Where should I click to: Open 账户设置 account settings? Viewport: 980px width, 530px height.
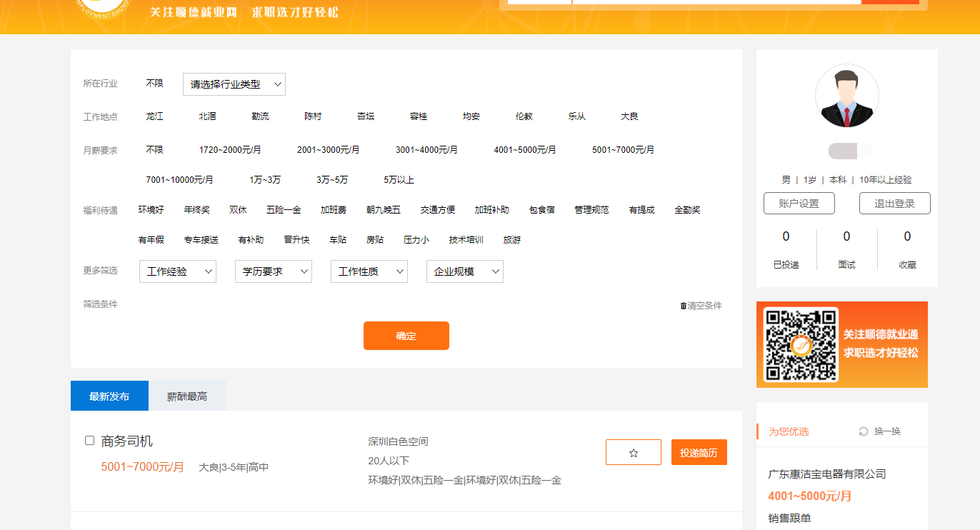pos(799,204)
